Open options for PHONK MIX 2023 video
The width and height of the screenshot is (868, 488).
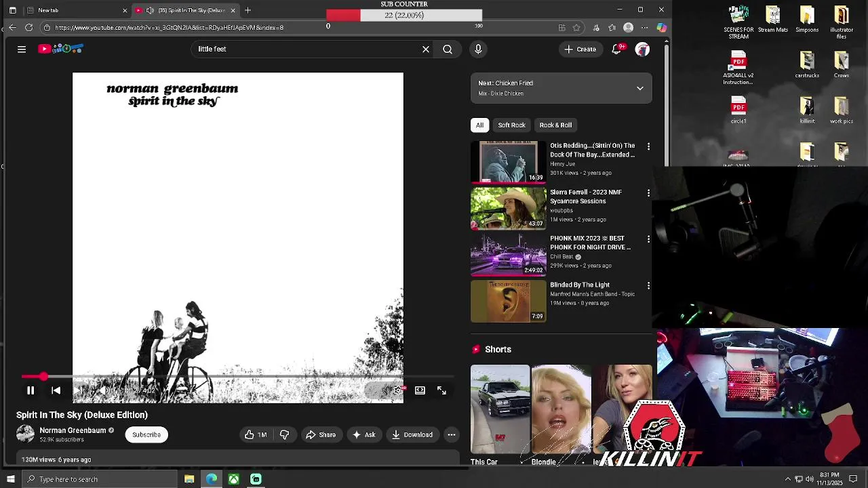click(x=648, y=239)
